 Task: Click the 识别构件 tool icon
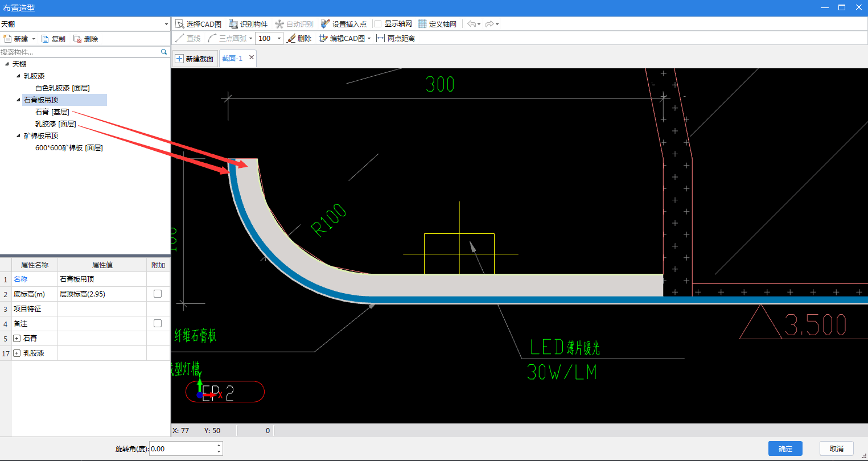click(x=233, y=24)
